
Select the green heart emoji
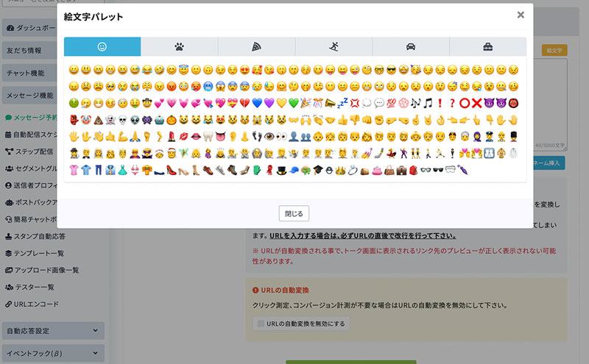point(294,103)
